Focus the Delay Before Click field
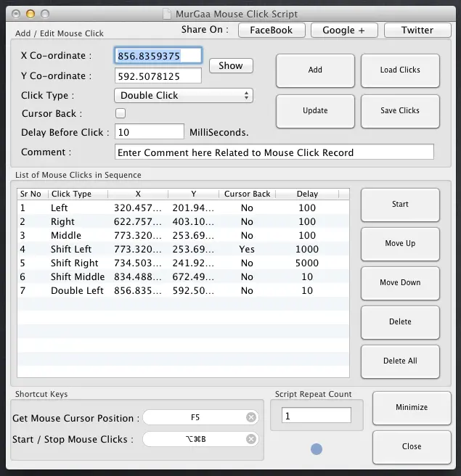 click(x=150, y=132)
